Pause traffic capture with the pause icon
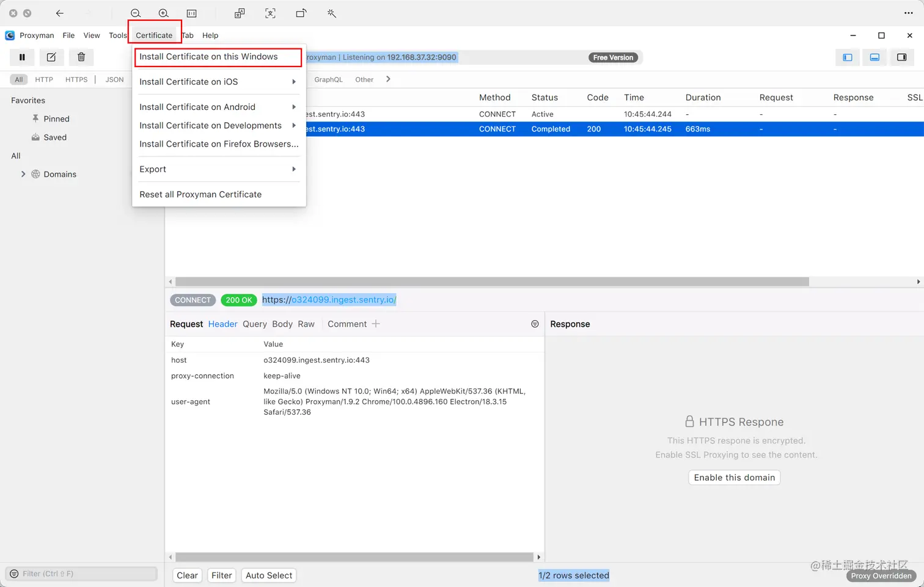924x587 pixels. click(22, 57)
